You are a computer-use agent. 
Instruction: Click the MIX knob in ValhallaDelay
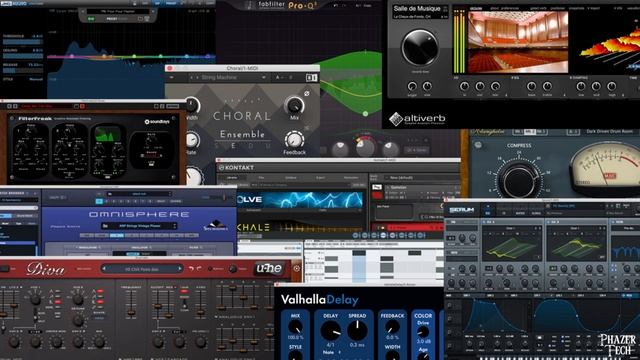point(295,327)
